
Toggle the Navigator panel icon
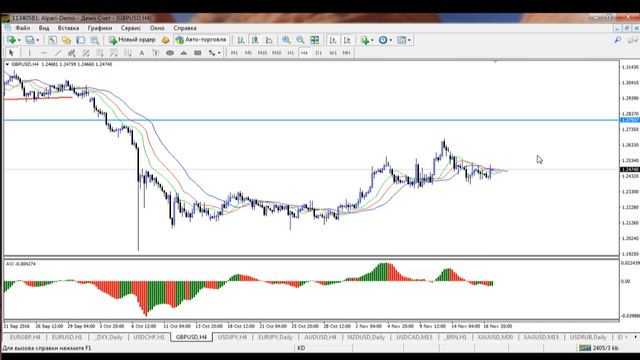point(80,40)
